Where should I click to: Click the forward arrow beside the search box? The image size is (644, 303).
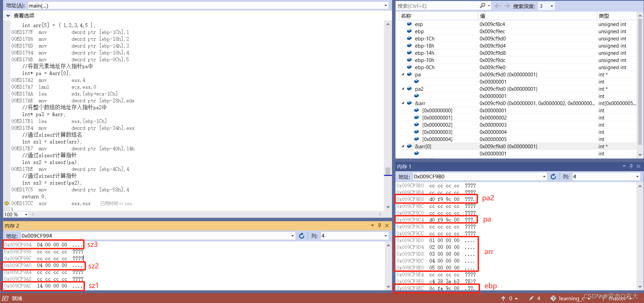[x=507, y=6]
